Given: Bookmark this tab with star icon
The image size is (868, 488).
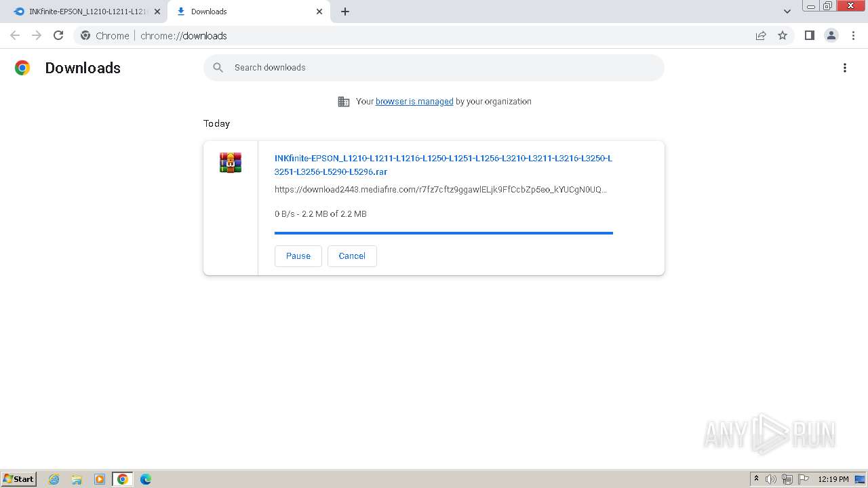Looking at the screenshot, I should click(783, 36).
